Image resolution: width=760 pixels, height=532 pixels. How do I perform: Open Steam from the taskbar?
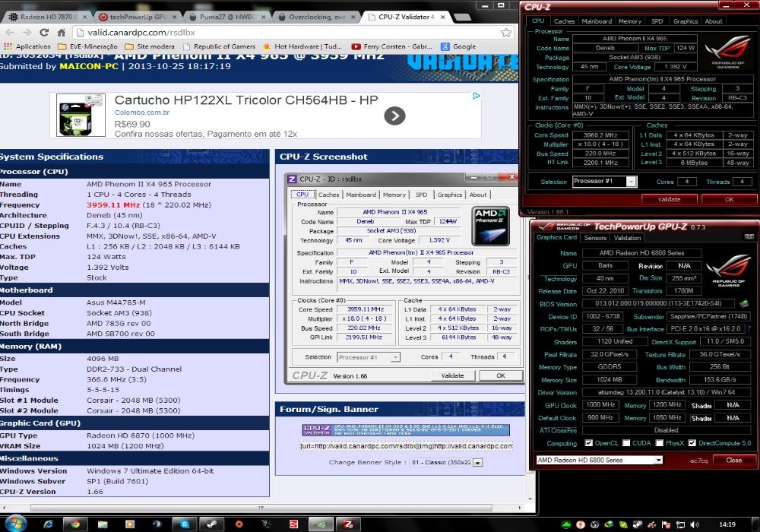pos(211,524)
